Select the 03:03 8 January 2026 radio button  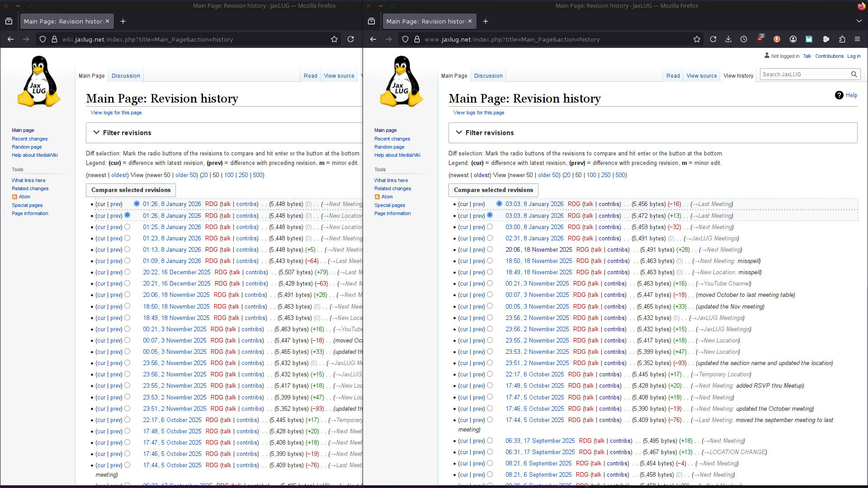coord(499,204)
